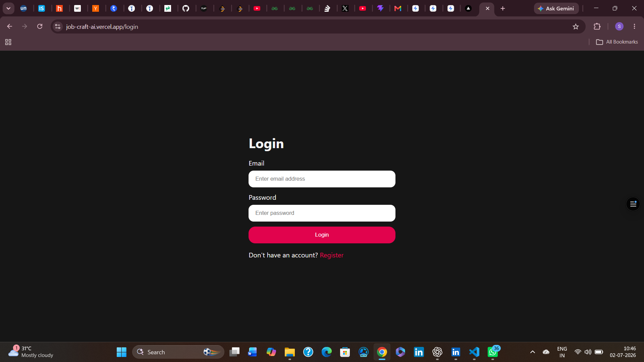Screen dimensions: 644x362
Task: Reload the page with refresh icon
Action: coord(40,26)
